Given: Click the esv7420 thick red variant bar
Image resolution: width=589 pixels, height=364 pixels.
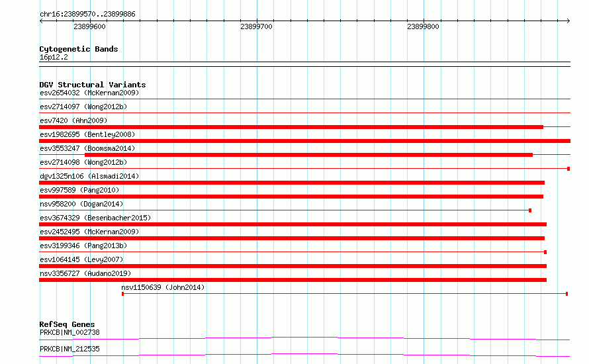Looking at the screenshot, I should pos(291,127).
